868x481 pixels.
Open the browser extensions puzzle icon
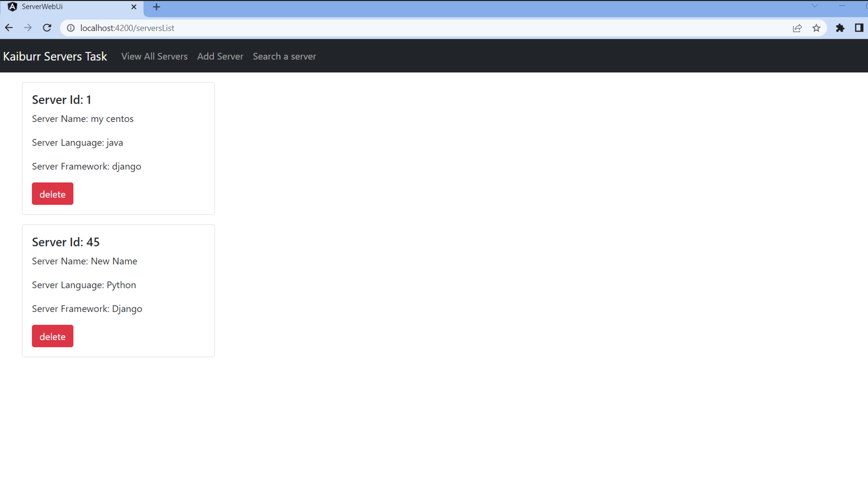[840, 28]
